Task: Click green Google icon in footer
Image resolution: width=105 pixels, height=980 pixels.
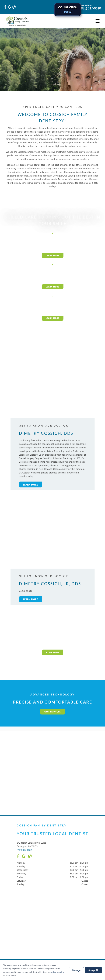Action: [24, 856]
